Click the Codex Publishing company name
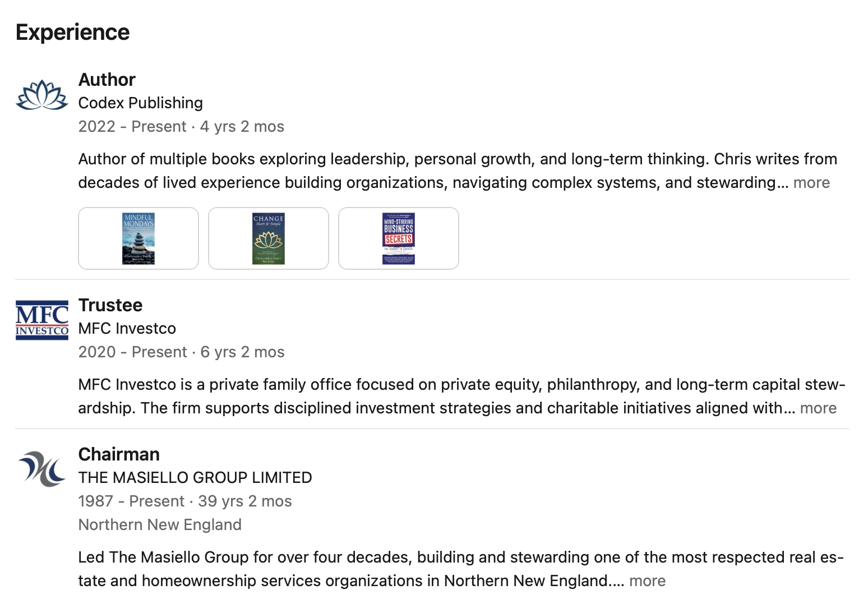 (140, 103)
